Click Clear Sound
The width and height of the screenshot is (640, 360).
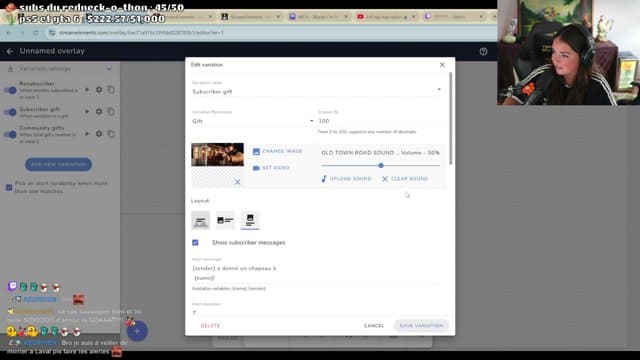(405, 179)
